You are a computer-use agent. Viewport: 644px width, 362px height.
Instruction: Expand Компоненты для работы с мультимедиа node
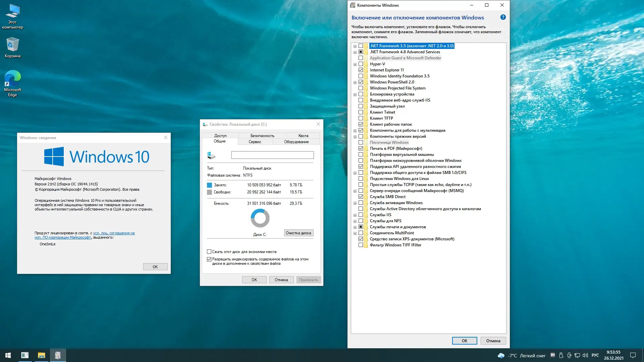tap(355, 131)
